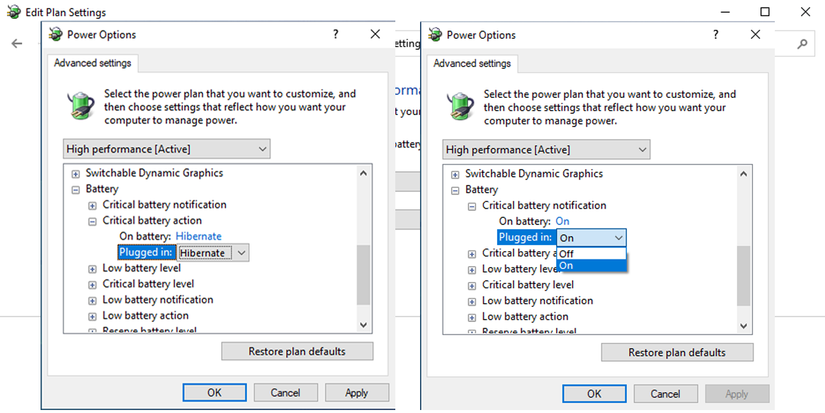Click scrollbar thumb in left settings list

[363, 275]
